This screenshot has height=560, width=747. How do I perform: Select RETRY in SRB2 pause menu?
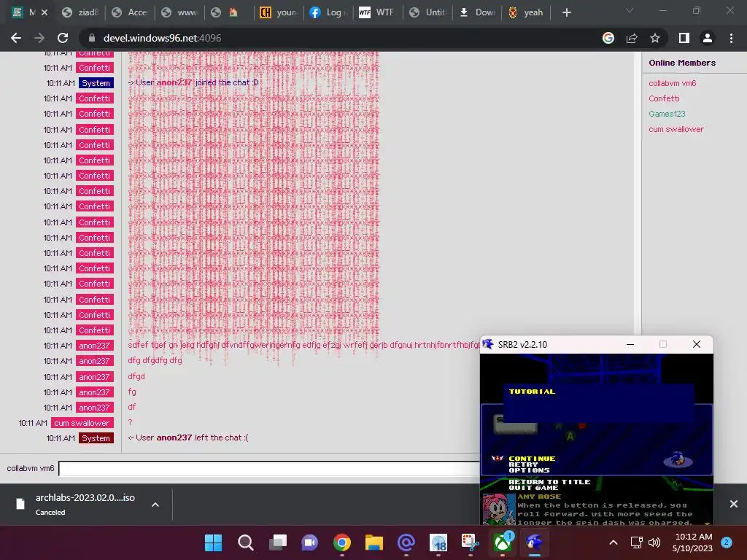pos(523,464)
